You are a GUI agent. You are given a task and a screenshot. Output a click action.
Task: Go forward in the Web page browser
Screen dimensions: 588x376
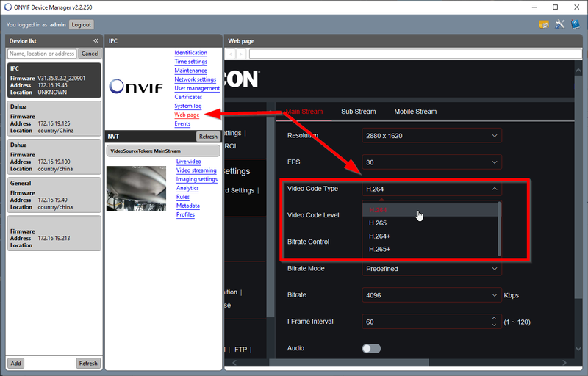click(x=241, y=54)
